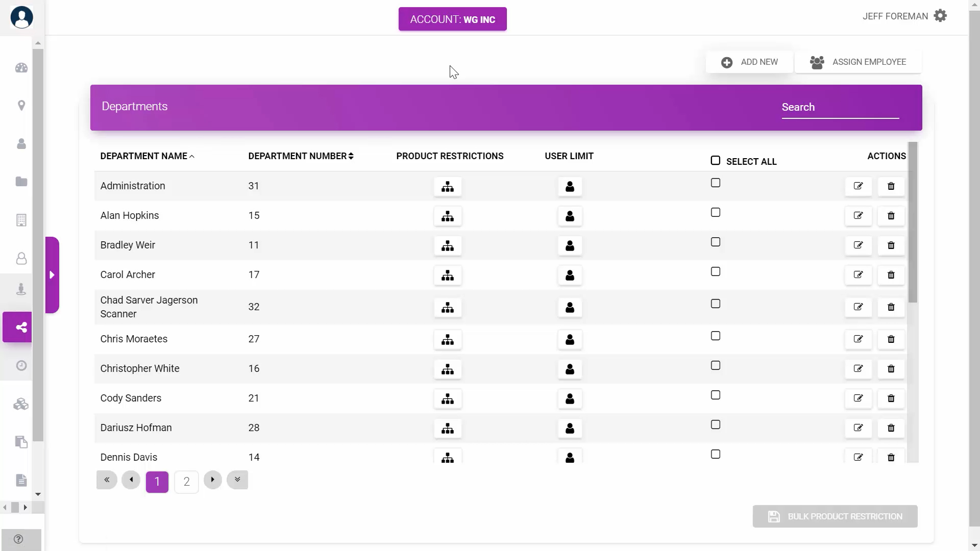Image resolution: width=980 pixels, height=551 pixels.
Task: Check the Carol Archer row checkbox
Action: click(x=716, y=271)
